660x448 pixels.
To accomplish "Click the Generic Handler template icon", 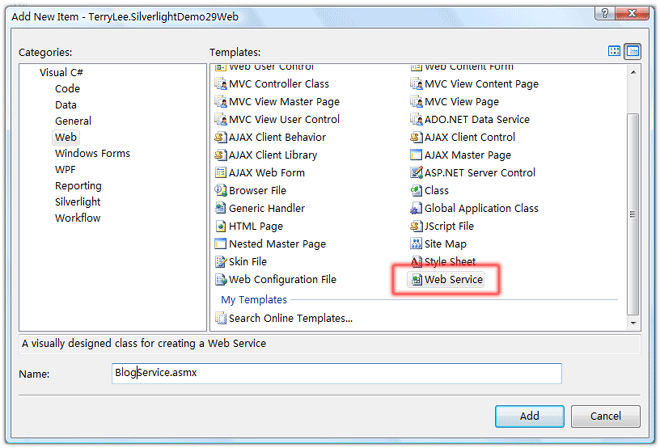I will (221, 208).
